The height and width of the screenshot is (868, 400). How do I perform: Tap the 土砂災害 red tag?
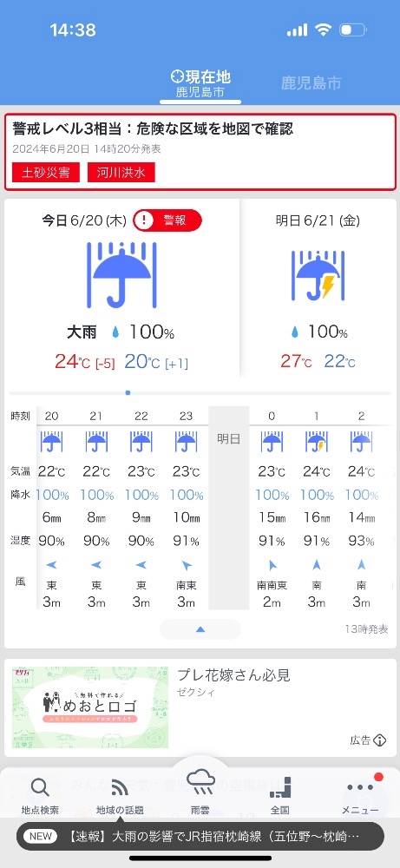click(46, 173)
